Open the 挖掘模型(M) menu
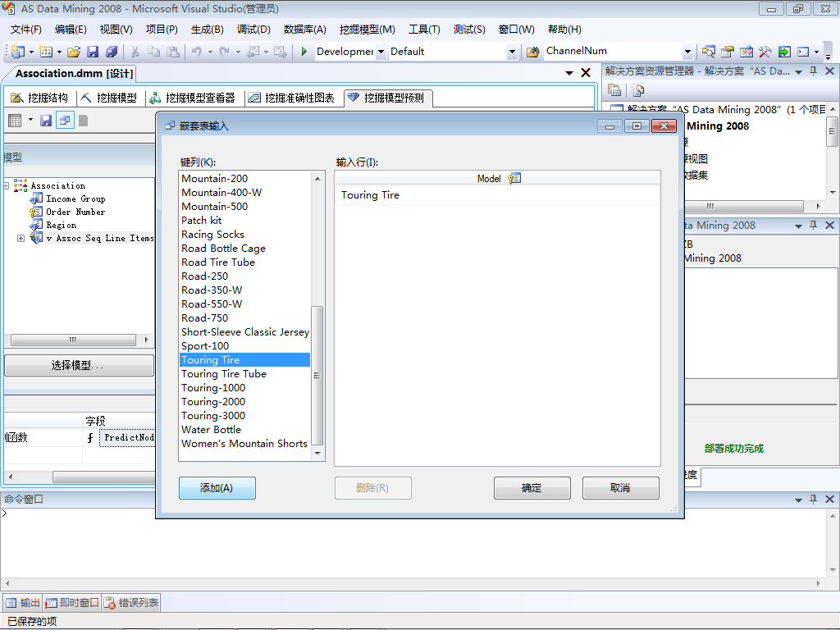 click(x=367, y=29)
